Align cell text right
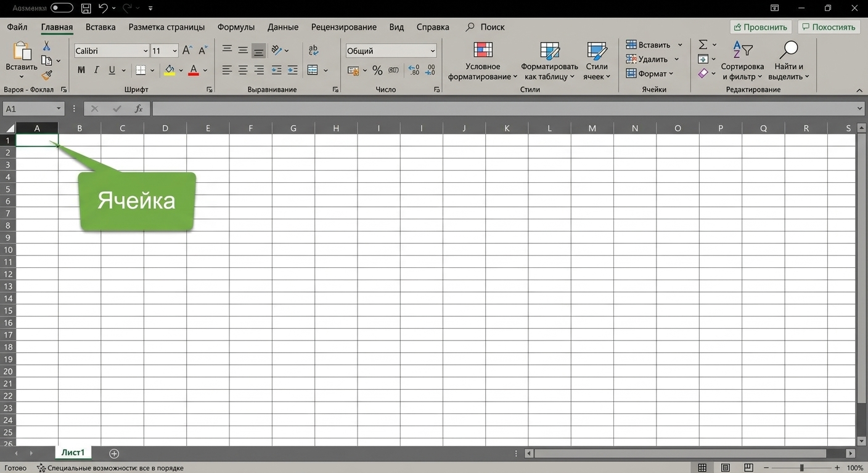 pos(259,70)
